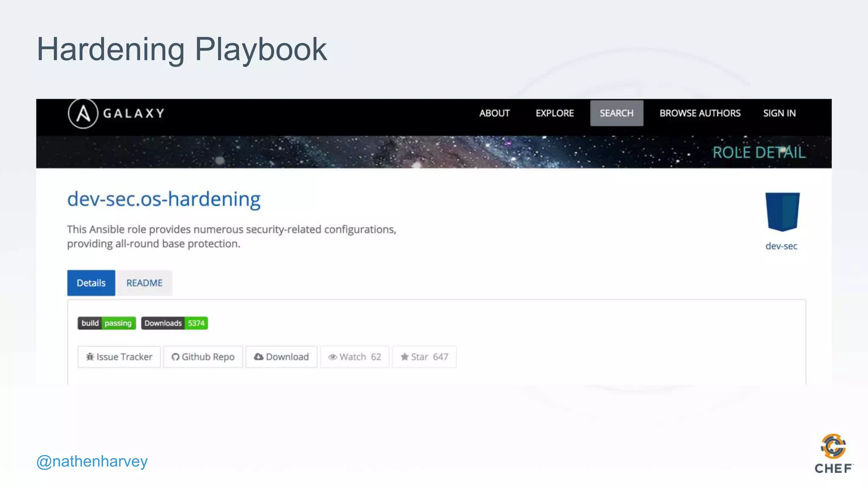Open the Issue Tracker button

tap(119, 357)
